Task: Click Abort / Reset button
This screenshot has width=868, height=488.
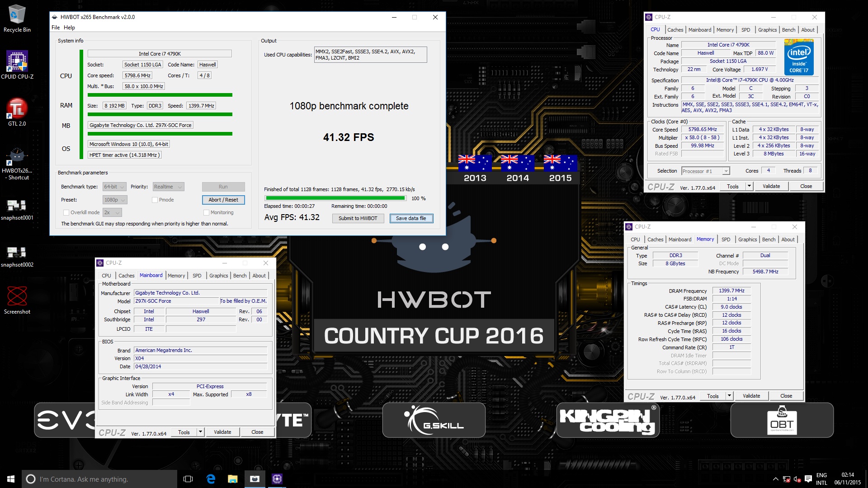Action: pyautogui.click(x=223, y=200)
